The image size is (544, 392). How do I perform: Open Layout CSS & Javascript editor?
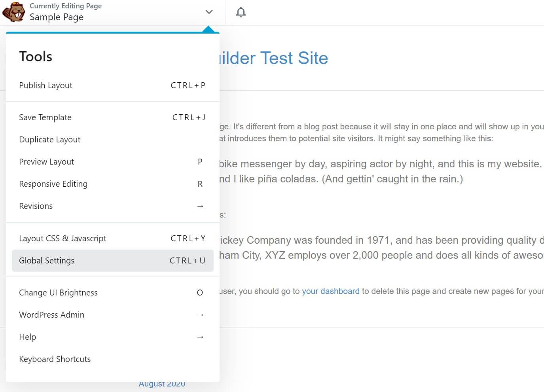[63, 238]
